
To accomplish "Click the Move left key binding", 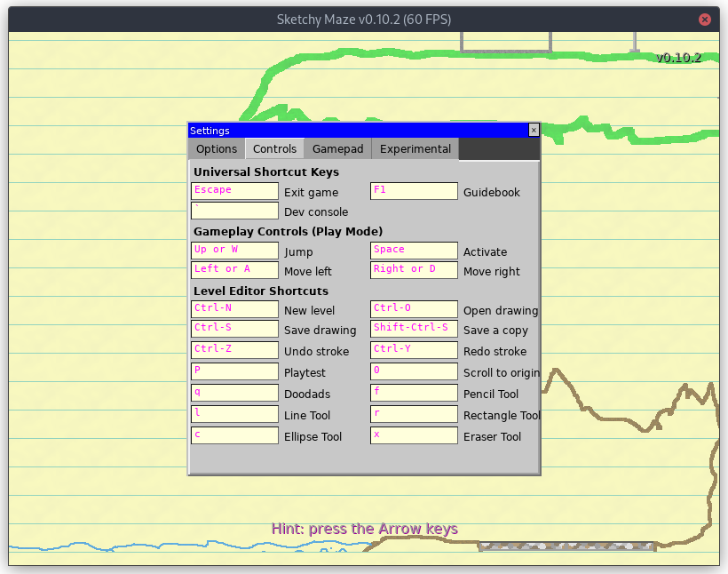I will (x=234, y=270).
